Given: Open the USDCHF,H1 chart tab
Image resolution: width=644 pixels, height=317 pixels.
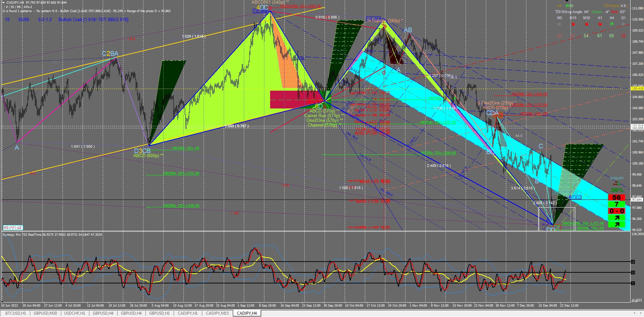Looking at the screenshot, I should click(75, 313).
